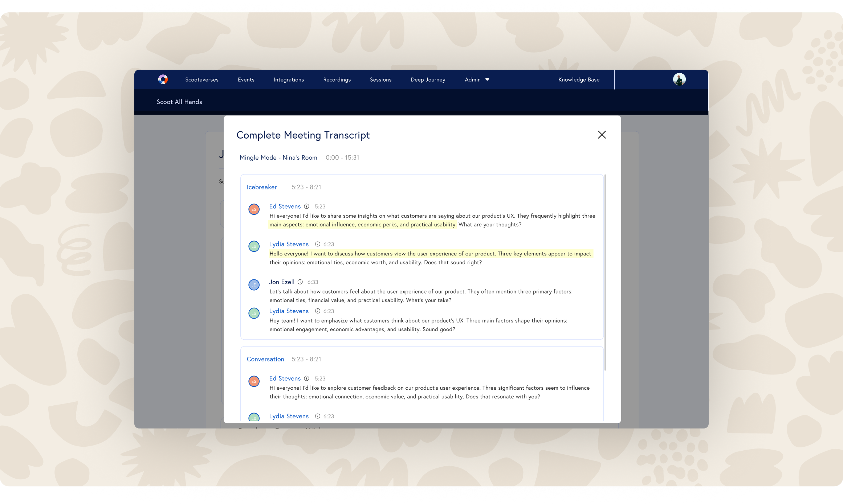Screen dimensions: 843x504
Task: Click the Icebreaker section heading
Action: coord(261,187)
